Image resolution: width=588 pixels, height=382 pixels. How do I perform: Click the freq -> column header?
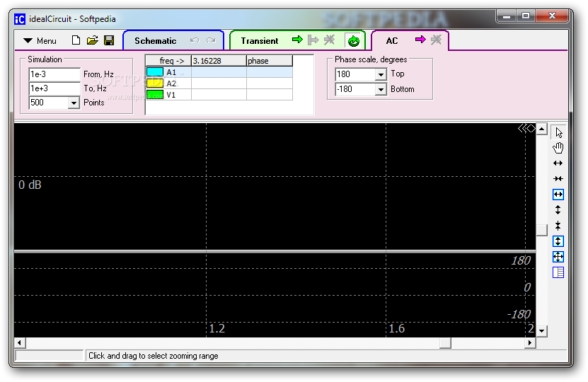click(x=168, y=61)
